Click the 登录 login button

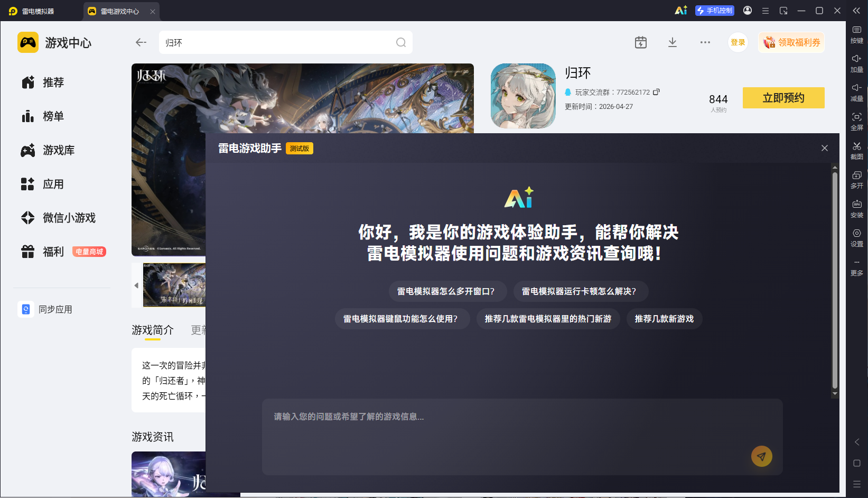(738, 42)
